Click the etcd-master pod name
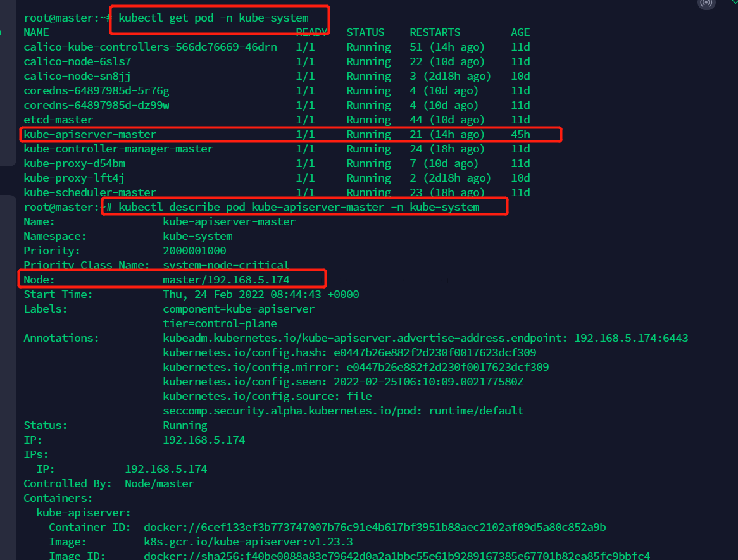The image size is (738, 560). point(58,120)
